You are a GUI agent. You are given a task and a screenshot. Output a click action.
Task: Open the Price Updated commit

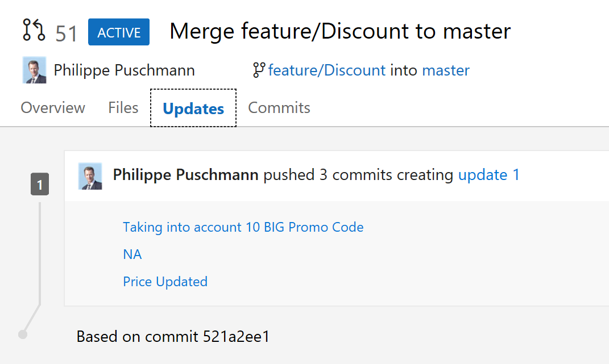(165, 281)
